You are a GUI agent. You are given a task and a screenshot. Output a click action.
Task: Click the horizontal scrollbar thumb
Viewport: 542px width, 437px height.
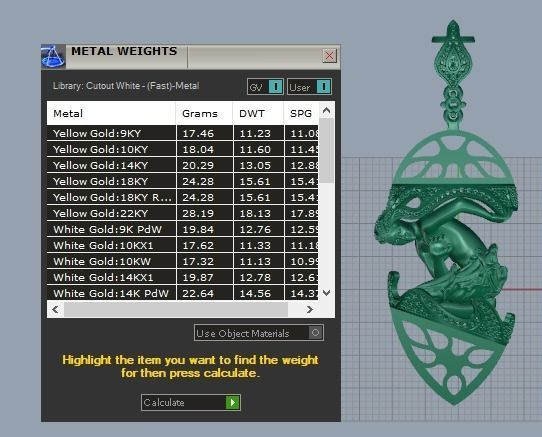(x=176, y=309)
